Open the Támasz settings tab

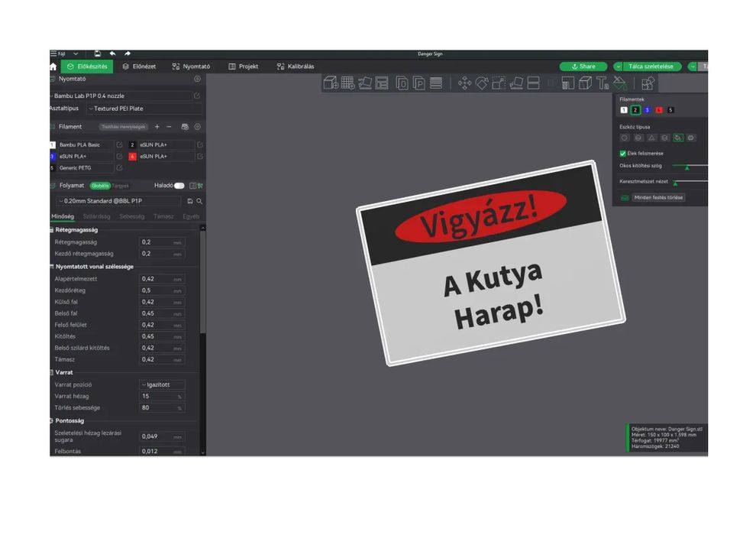coord(163,216)
